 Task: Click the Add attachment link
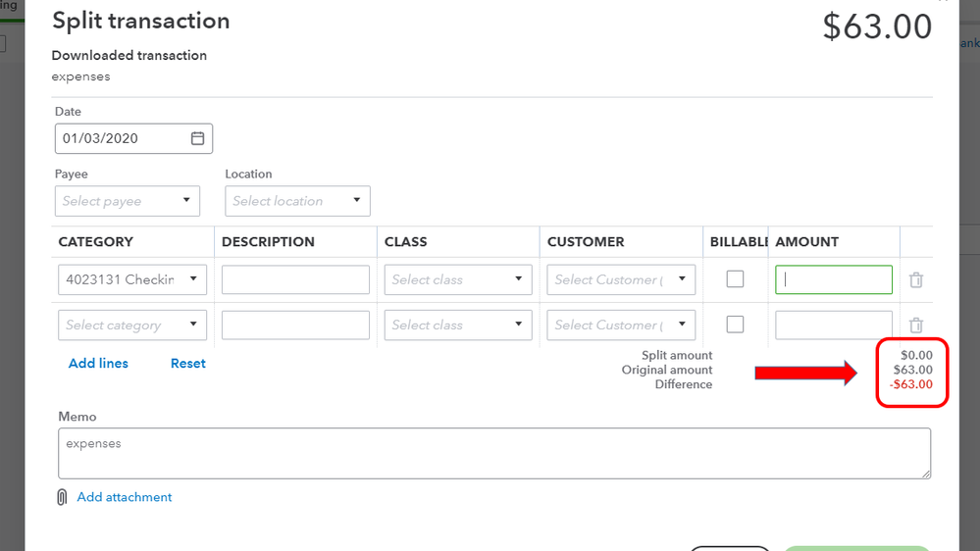tap(125, 497)
